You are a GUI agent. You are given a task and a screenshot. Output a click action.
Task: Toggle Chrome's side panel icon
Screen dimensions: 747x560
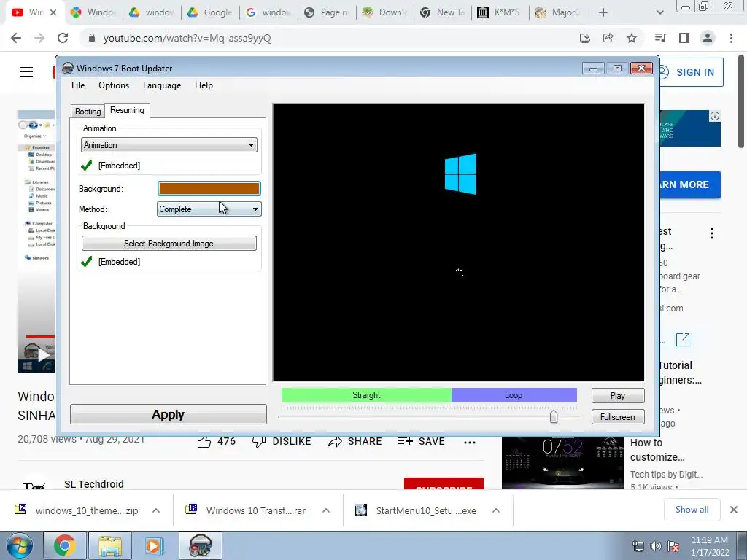click(684, 38)
